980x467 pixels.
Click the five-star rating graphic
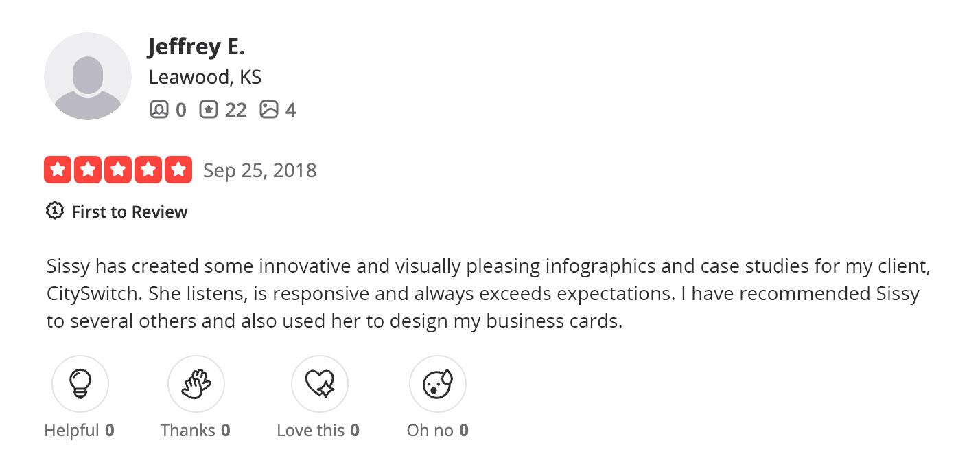[118, 170]
